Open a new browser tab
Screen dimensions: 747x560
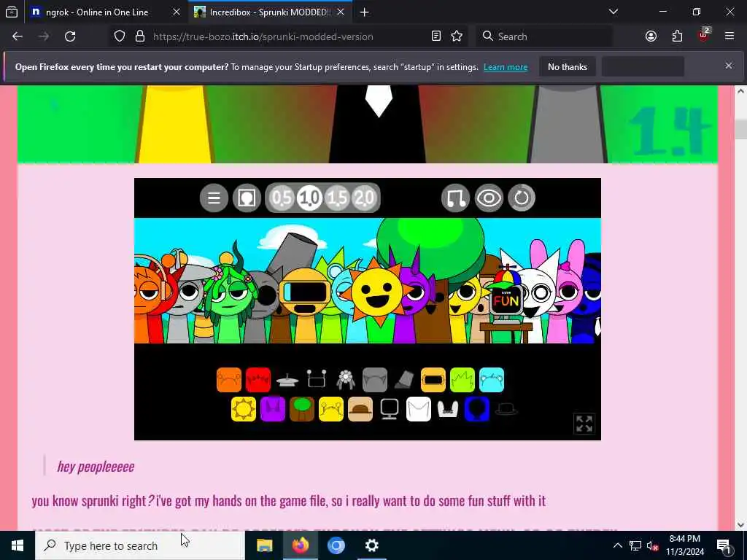pos(365,12)
